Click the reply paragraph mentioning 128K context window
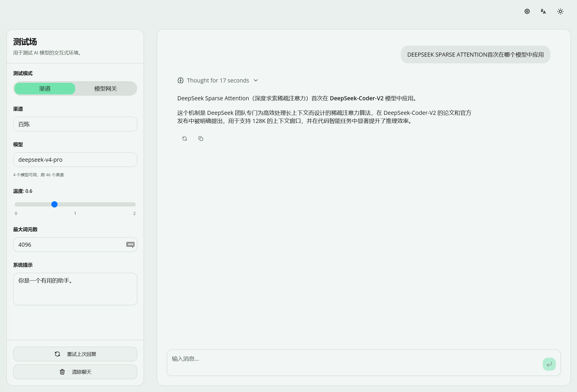The width and height of the screenshot is (577, 392). coord(324,117)
